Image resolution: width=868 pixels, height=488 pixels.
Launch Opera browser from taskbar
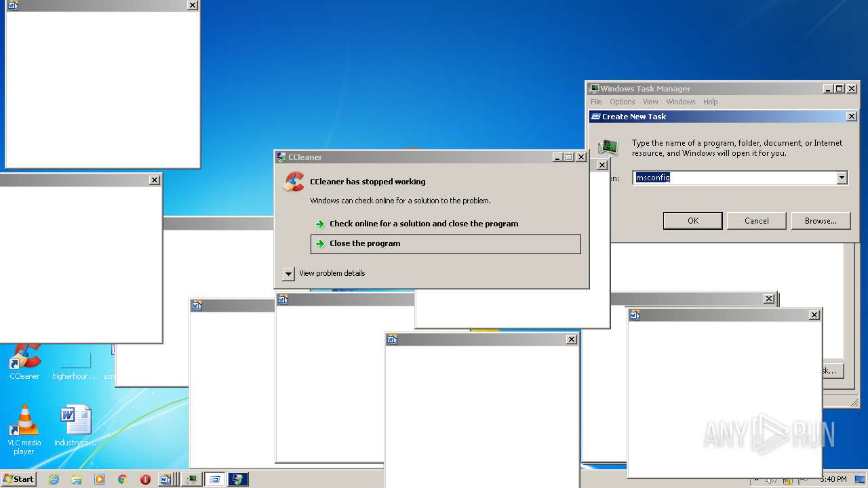[145, 479]
